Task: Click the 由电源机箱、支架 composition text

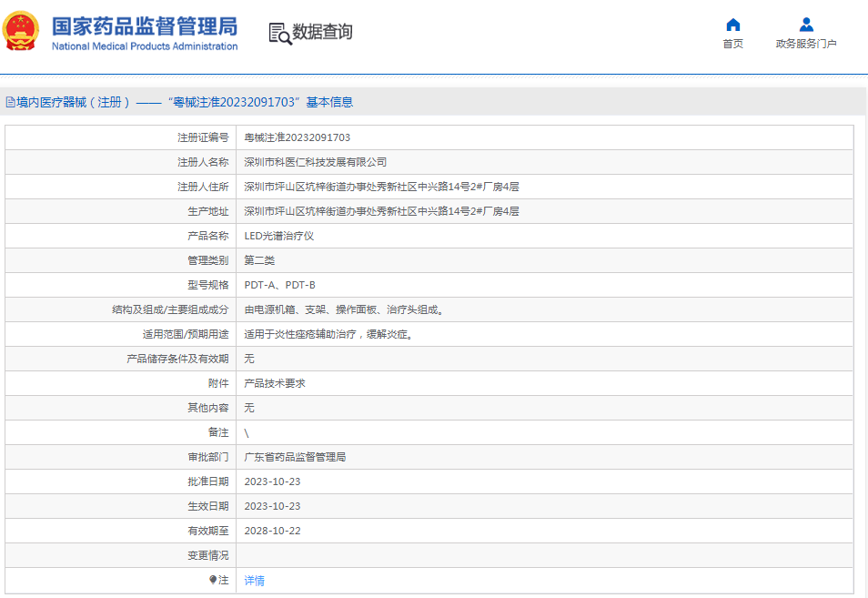Action: point(344,309)
